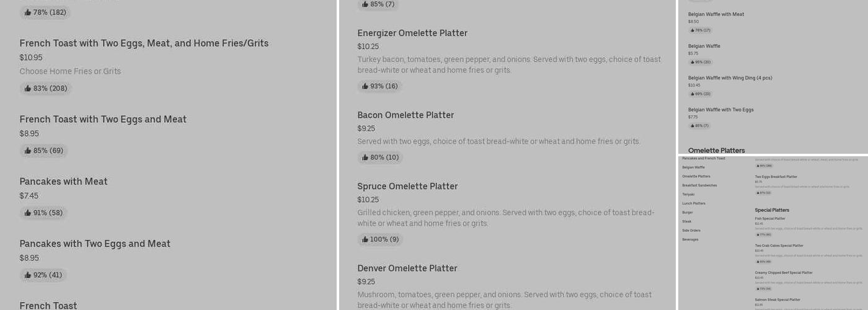Open the Belgian Waffle with Meat item
This screenshot has height=310, width=868.
pos(716,14)
